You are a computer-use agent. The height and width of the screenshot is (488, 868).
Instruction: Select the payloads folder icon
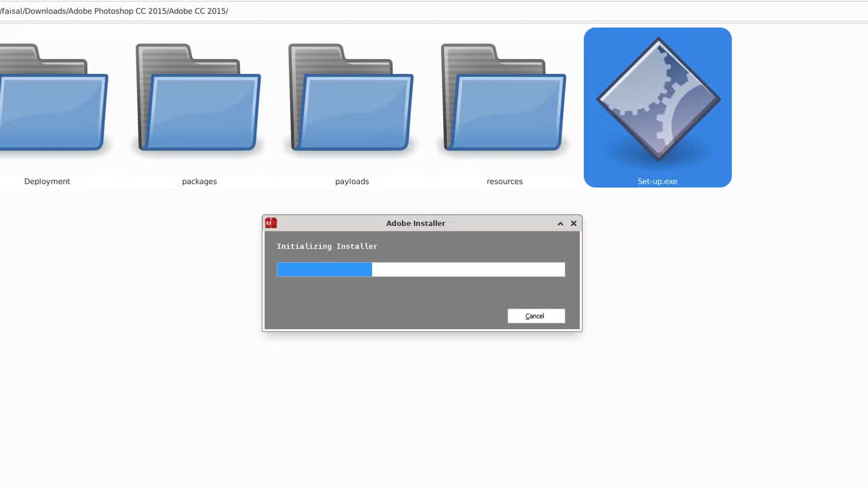[x=351, y=97]
